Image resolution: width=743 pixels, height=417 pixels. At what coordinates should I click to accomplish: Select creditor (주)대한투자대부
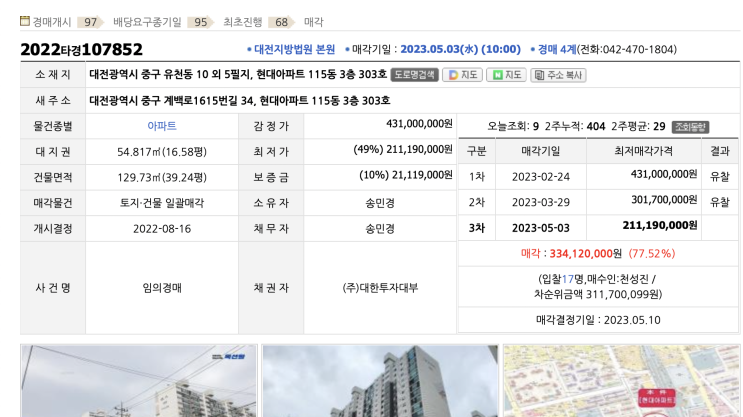click(x=380, y=288)
